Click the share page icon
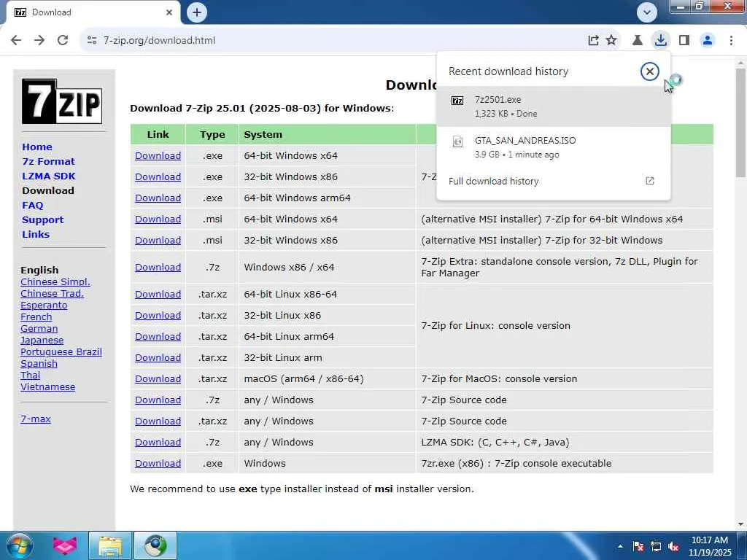This screenshot has width=747, height=560. tap(593, 41)
